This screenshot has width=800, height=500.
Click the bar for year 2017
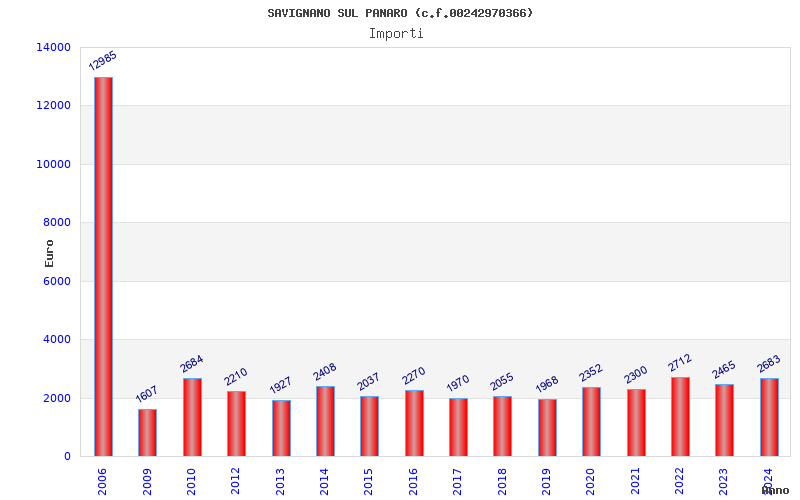pyautogui.click(x=458, y=427)
